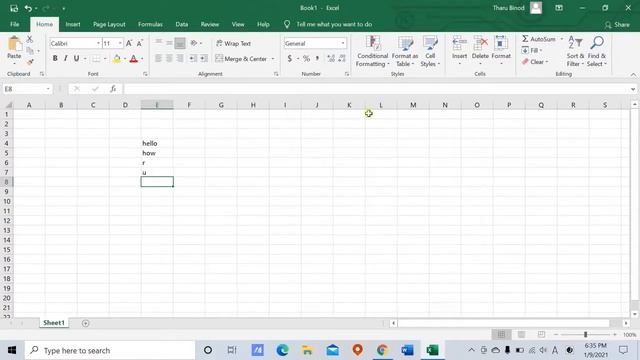Open the General number format dropdown
Viewport: 640px width, 360px height.
[x=343, y=43]
